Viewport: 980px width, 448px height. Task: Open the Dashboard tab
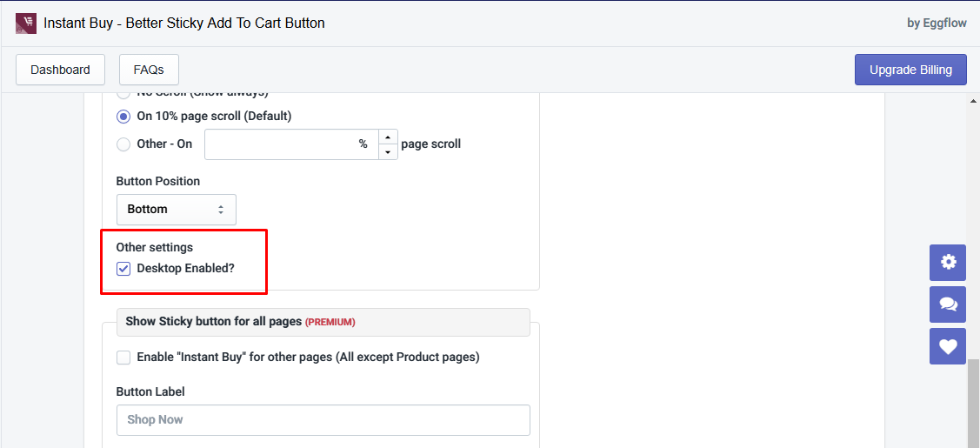point(60,70)
